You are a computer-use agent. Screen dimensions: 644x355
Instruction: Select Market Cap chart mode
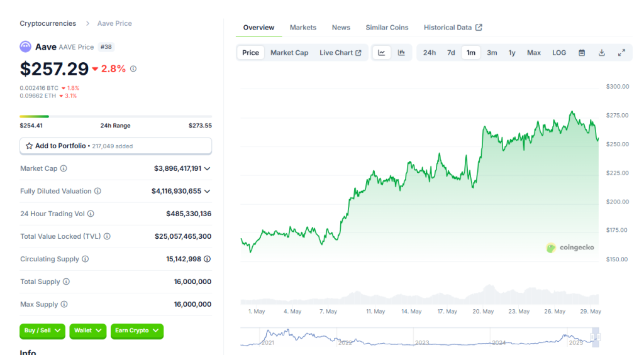[x=289, y=53]
